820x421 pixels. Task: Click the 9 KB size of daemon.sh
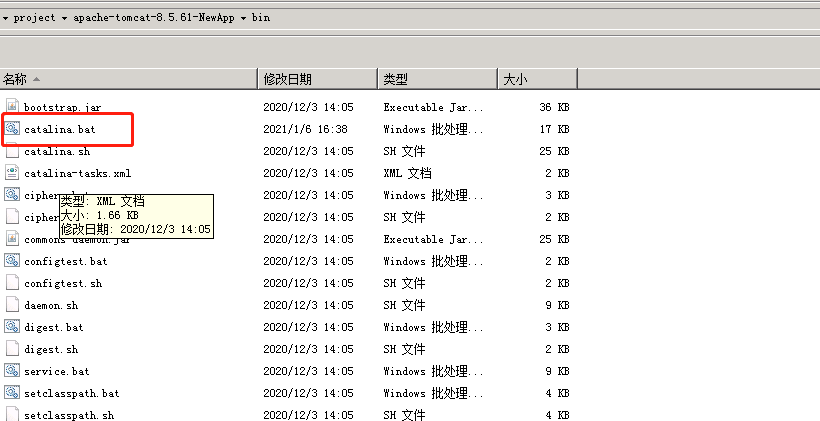[x=557, y=305]
